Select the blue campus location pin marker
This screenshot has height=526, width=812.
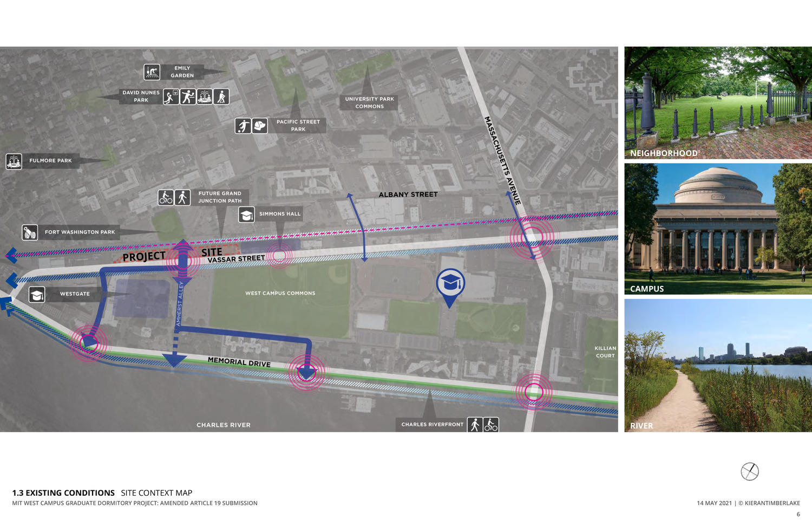click(x=450, y=284)
